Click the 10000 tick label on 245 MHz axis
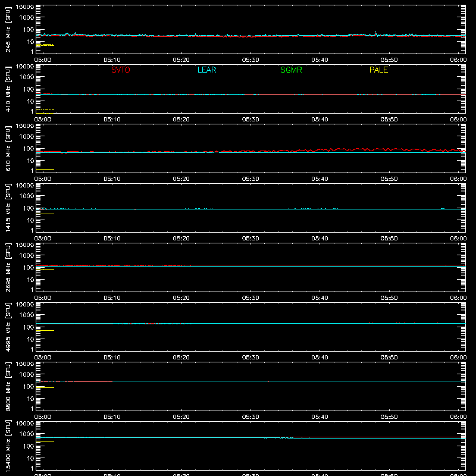The height and width of the screenshot is (476, 476). (25, 7)
